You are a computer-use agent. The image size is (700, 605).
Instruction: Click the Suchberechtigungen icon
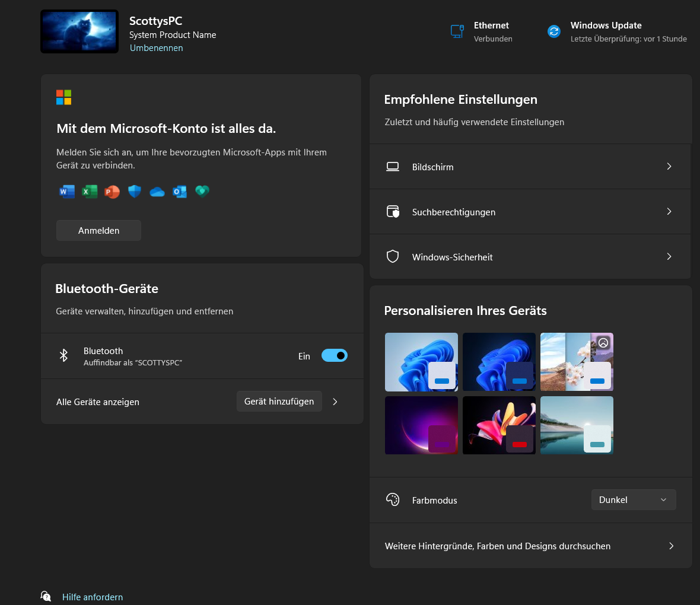click(x=393, y=212)
